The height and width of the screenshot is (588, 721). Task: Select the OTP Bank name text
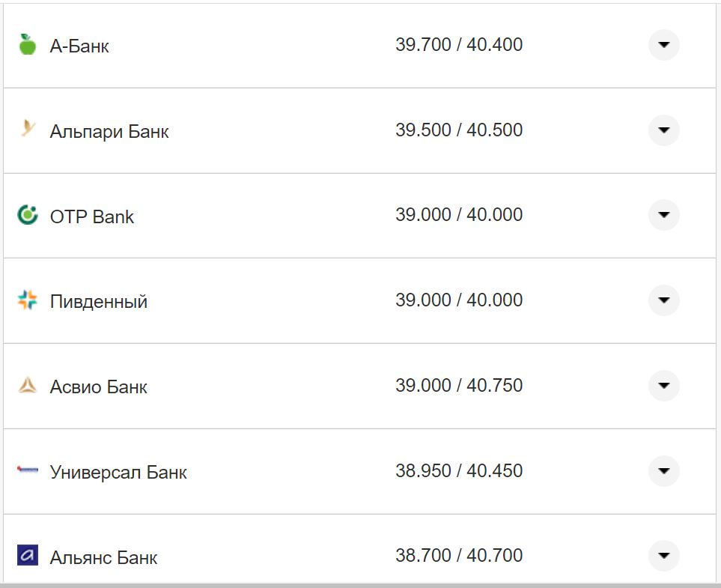point(92,217)
